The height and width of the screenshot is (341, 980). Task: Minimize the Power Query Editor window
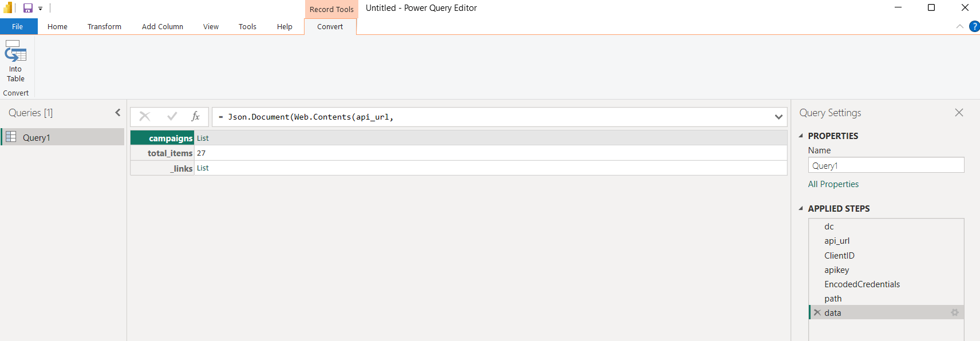(x=898, y=7)
